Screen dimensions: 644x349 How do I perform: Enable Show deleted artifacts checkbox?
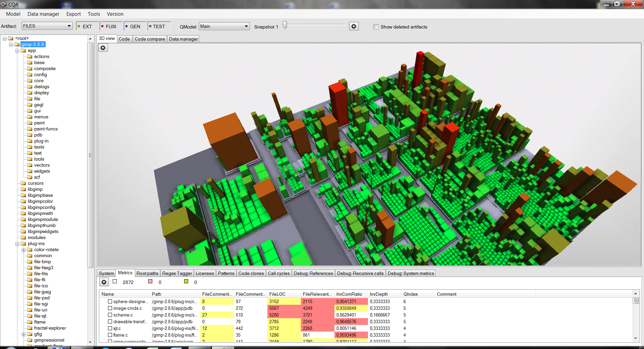pos(376,27)
